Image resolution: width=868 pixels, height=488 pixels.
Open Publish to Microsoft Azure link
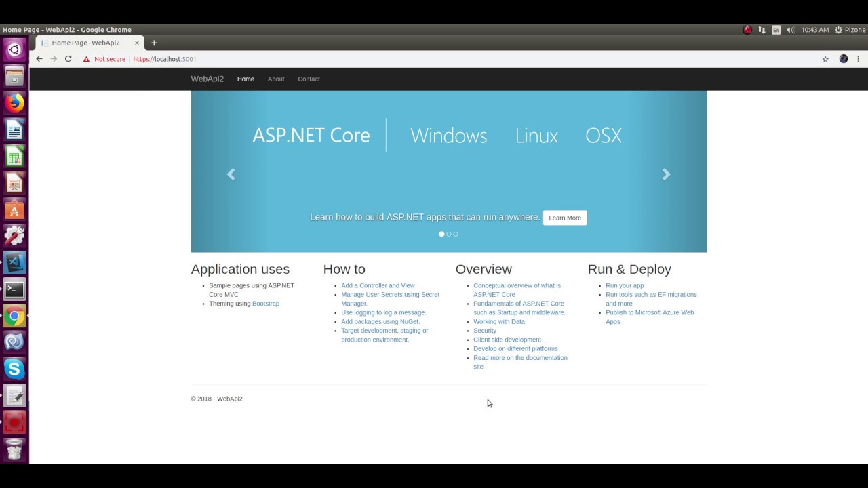click(650, 317)
